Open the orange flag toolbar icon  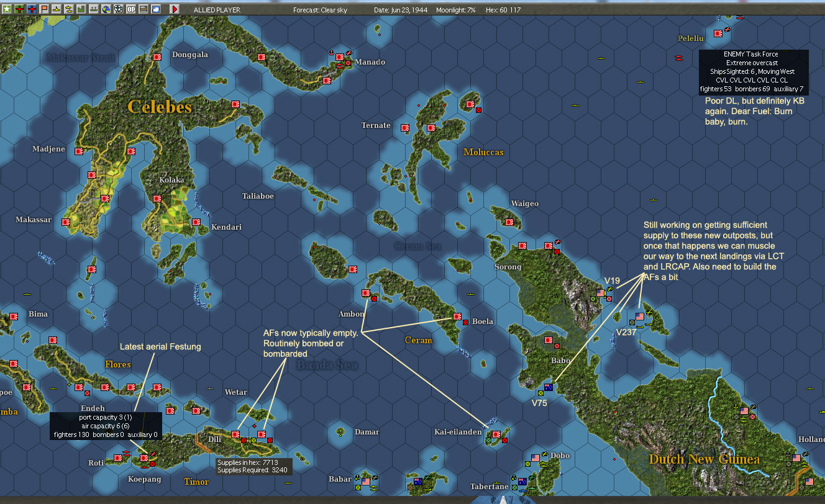click(x=44, y=9)
